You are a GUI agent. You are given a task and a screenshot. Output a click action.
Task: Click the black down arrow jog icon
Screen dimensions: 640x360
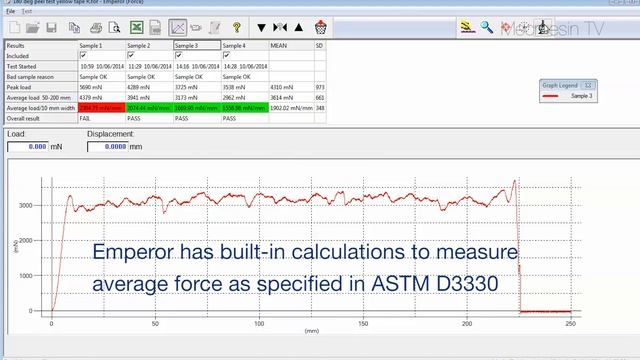261,28
